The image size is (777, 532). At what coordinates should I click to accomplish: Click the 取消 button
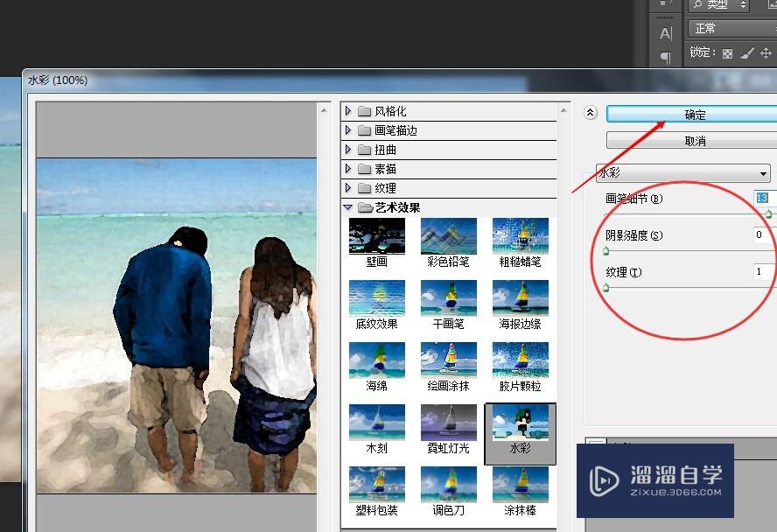coord(694,141)
